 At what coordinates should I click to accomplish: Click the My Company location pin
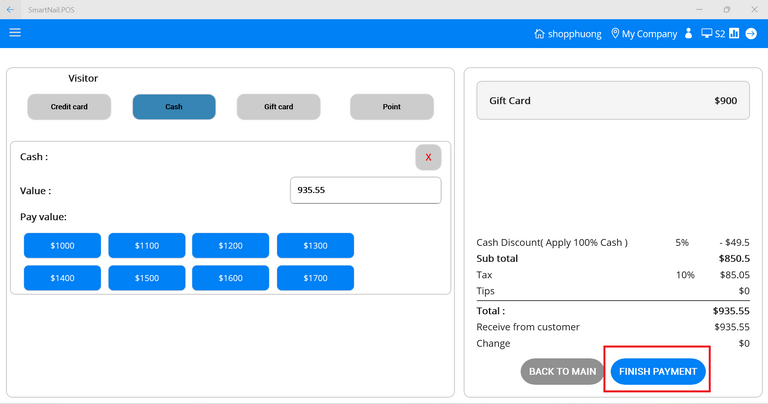click(615, 34)
